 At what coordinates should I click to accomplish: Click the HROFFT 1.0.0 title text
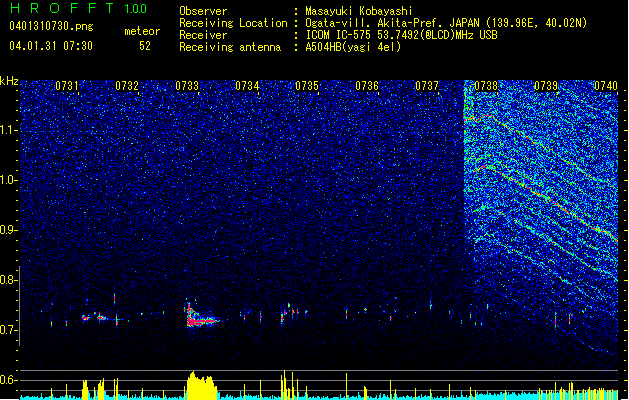click(x=79, y=8)
